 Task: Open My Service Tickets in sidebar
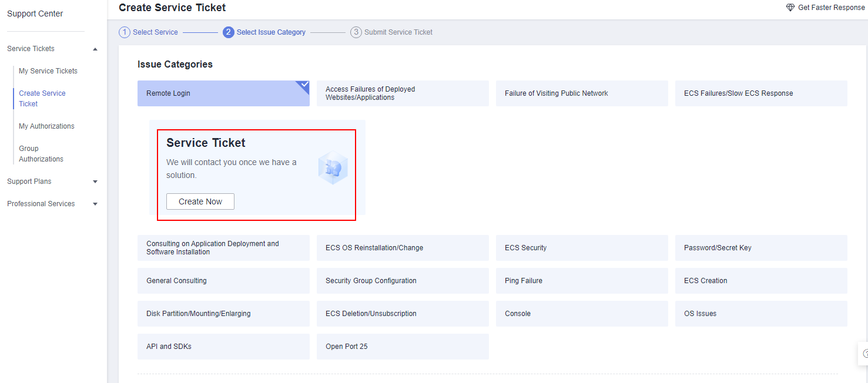coord(48,71)
